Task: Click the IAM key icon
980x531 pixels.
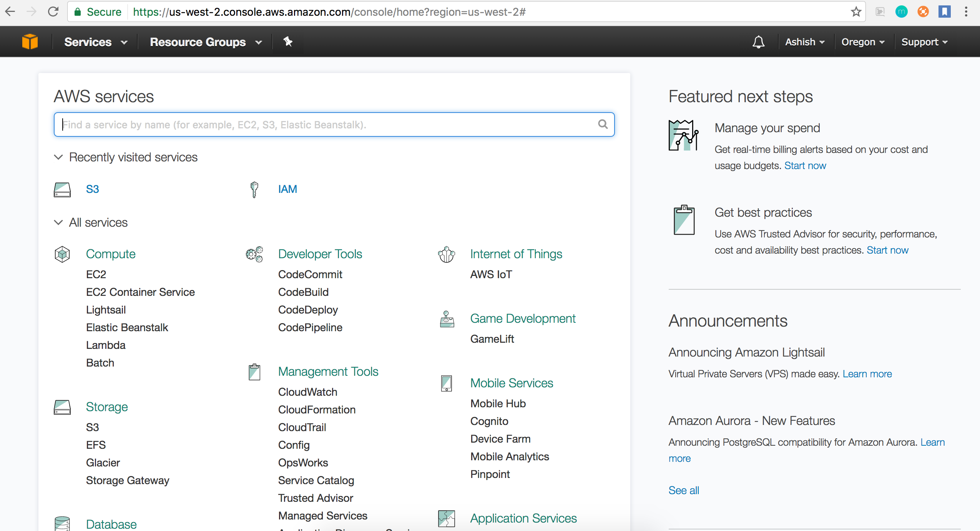Action: coord(254,189)
